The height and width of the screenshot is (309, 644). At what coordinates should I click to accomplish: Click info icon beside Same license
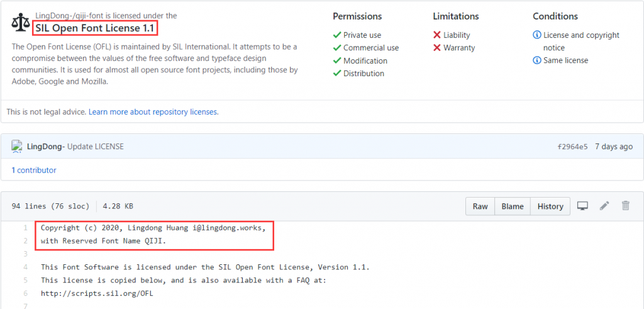(536, 60)
